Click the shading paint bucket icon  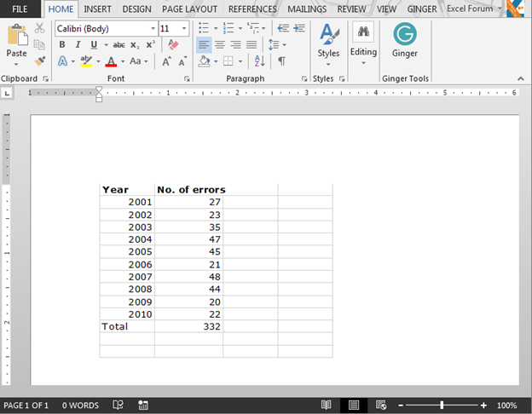pos(204,61)
